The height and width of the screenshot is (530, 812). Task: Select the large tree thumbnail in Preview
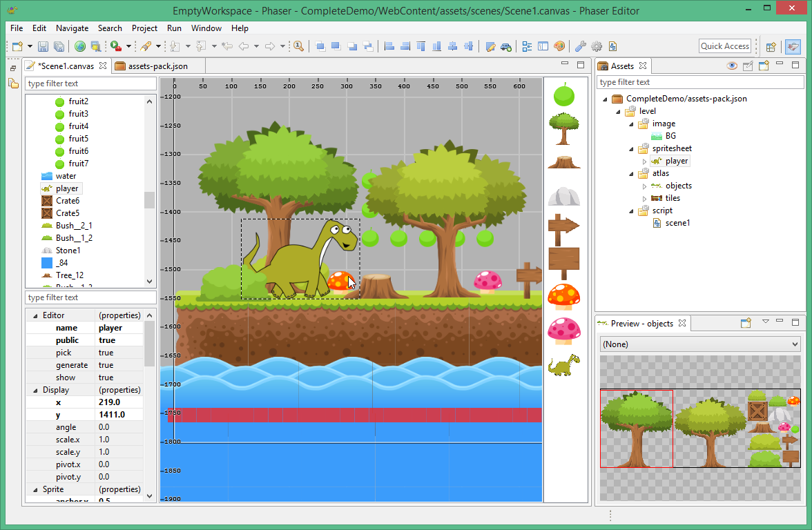coord(637,429)
